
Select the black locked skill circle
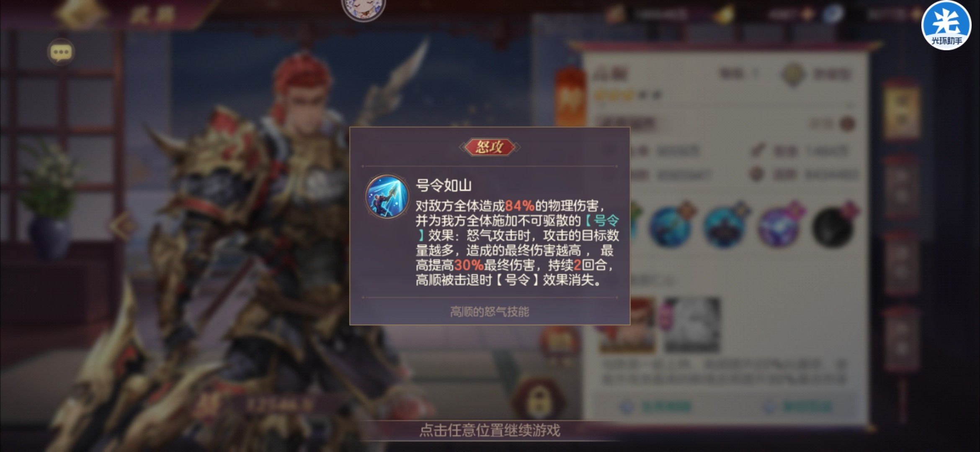click(832, 227)
